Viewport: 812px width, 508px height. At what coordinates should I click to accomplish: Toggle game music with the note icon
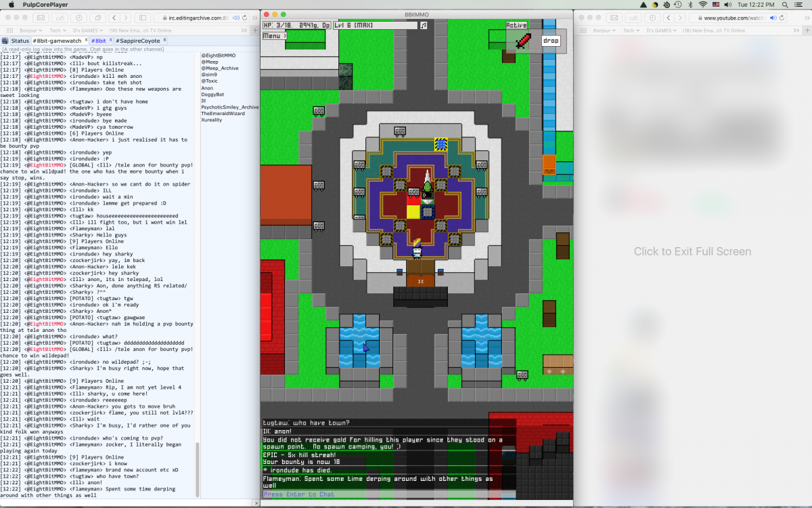pos(424,26)
